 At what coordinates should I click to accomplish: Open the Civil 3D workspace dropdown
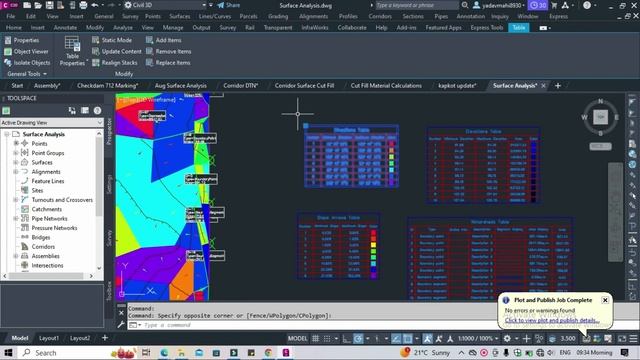tap(165, 5)
